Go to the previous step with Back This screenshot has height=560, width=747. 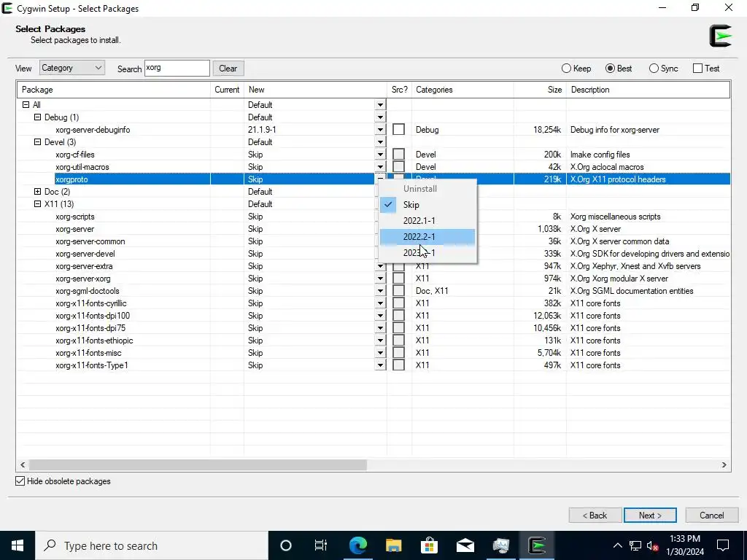[595, 516]
